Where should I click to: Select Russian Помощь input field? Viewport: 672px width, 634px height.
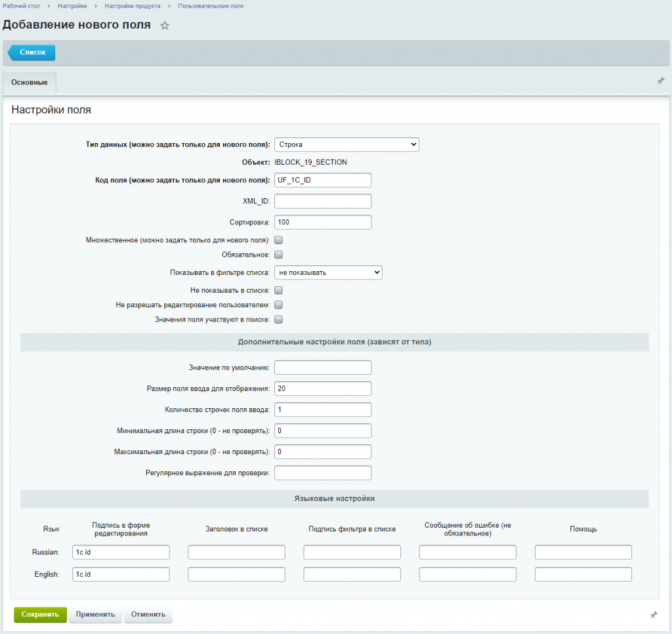pyautogui.click(x=583, y=552)
